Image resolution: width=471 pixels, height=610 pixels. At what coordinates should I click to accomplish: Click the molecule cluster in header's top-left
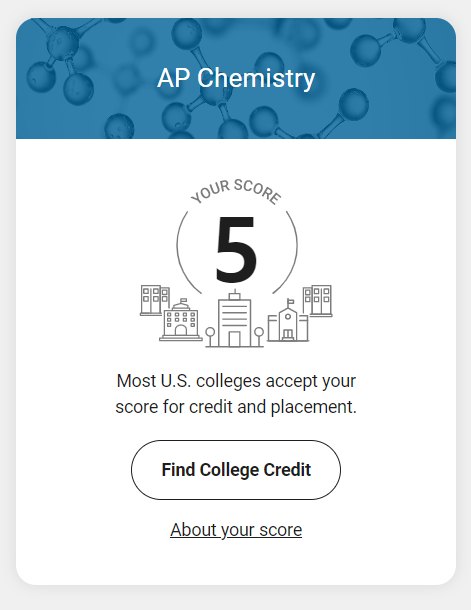(62, 58)
